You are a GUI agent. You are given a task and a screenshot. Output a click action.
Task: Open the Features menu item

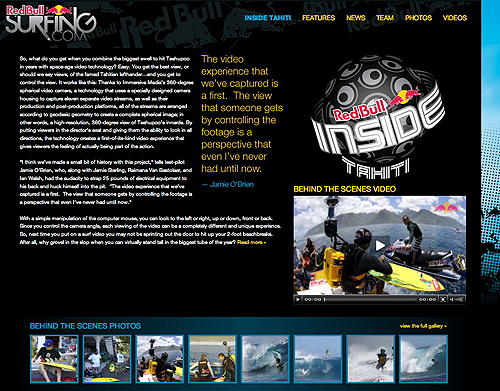[318, 18]
